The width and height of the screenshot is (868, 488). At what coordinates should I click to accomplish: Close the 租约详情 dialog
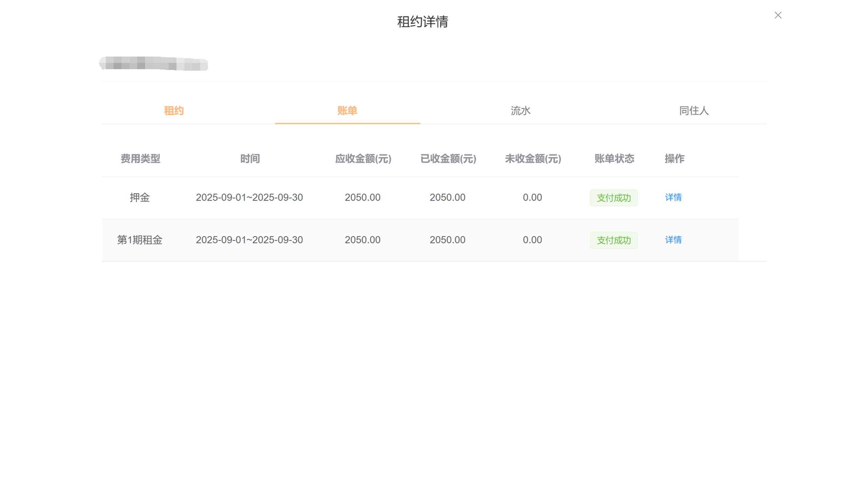point(777,15)
